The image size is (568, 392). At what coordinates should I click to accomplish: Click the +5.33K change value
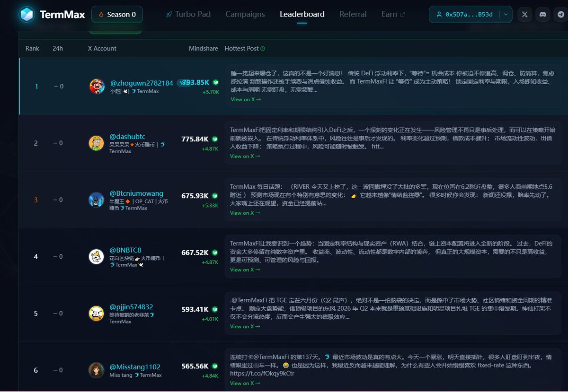(x=210, y=205)
